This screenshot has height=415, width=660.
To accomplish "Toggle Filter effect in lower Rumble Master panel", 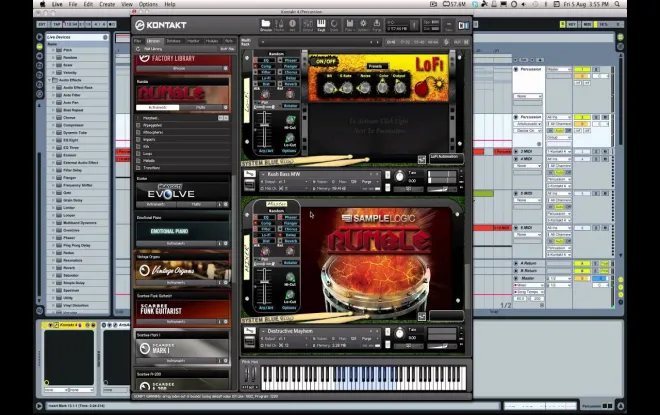I will point(266,229).
